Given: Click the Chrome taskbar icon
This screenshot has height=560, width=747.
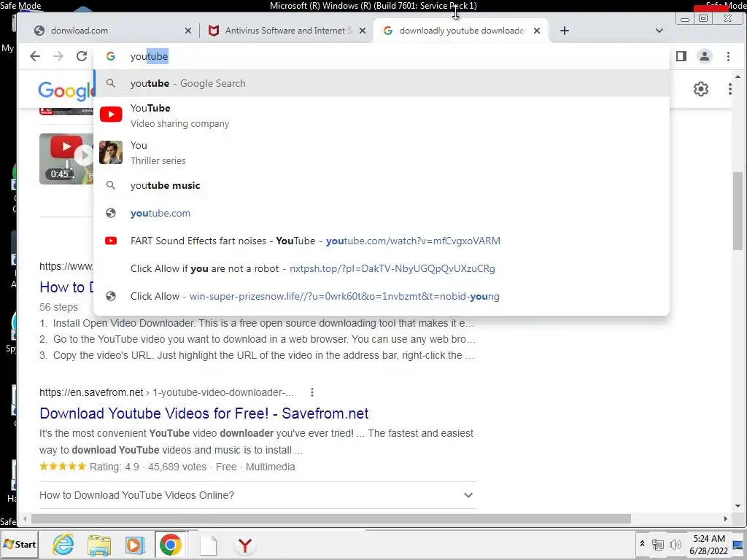Looking at the screenshot, I should [171, 545].
